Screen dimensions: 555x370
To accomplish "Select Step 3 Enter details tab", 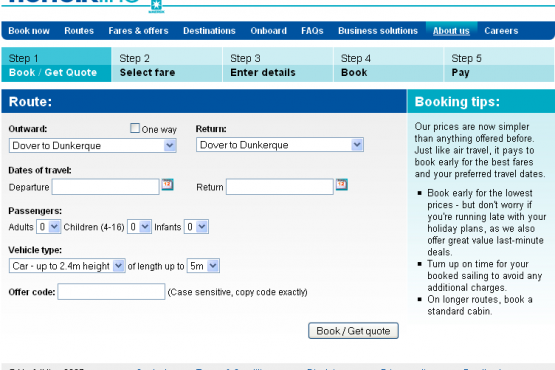I will pos(278,65).
